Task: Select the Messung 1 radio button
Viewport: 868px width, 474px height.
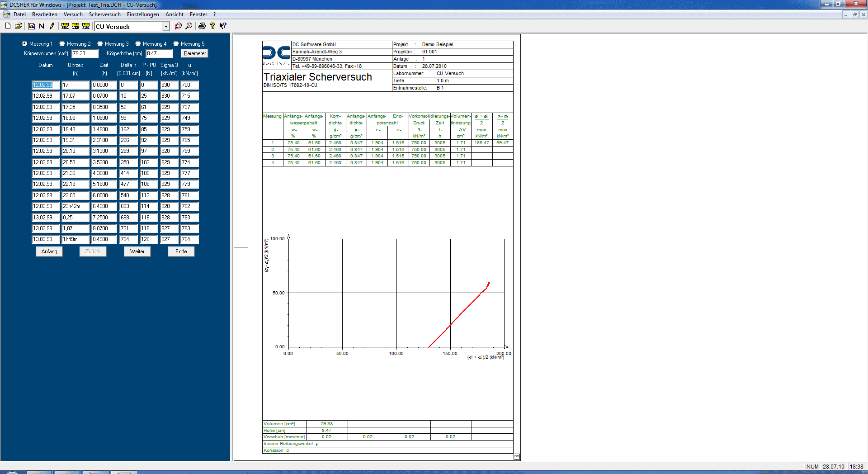Action: pos(24,44)
